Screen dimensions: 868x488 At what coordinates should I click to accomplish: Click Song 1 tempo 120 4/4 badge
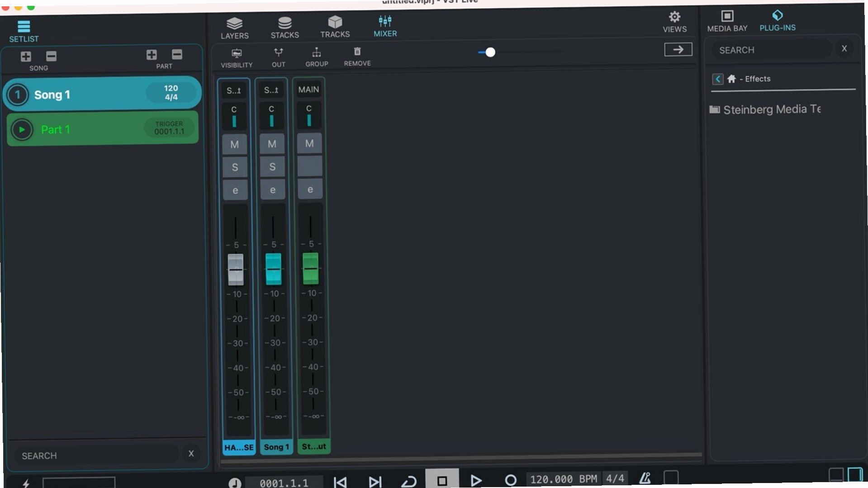(x=171, y=93)
